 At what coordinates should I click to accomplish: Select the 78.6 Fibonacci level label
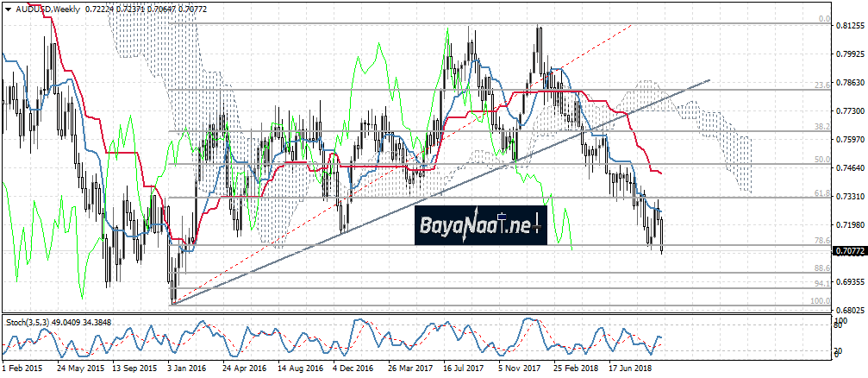(821, 241)
